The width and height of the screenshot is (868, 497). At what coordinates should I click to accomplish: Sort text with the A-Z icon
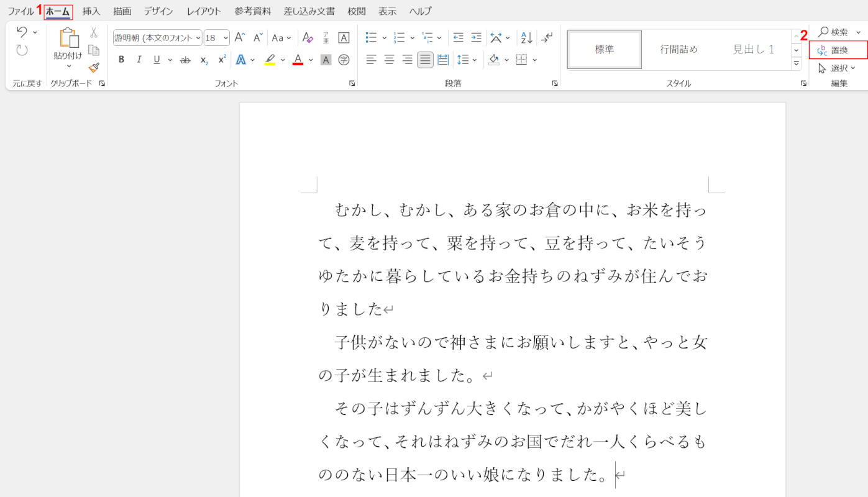[526, 38]
